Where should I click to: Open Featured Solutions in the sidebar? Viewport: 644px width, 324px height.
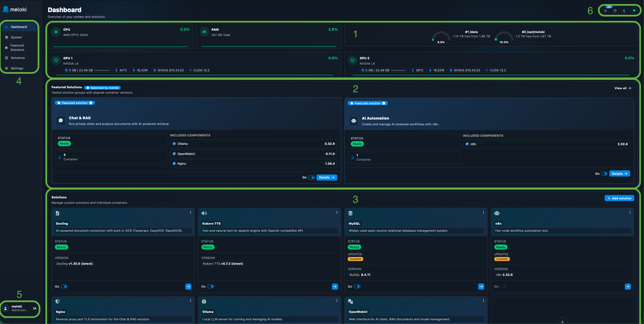[x=20, y=47]
